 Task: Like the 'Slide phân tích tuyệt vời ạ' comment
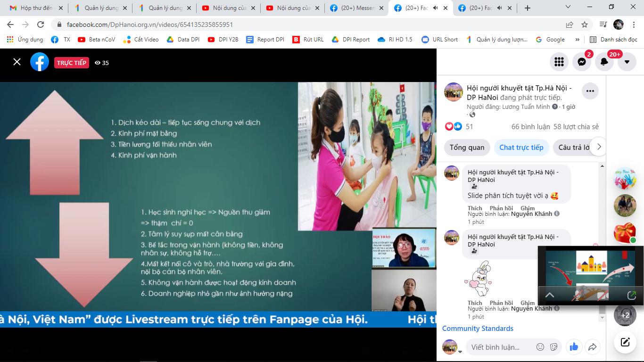click(475, 208)
